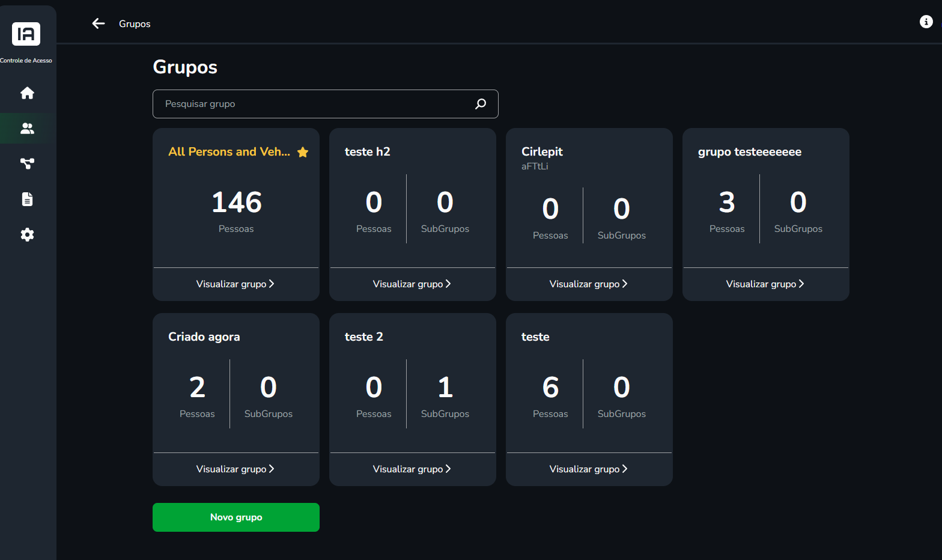Open the Home icon in sidebar
The image size is (942, 560).
27,93
